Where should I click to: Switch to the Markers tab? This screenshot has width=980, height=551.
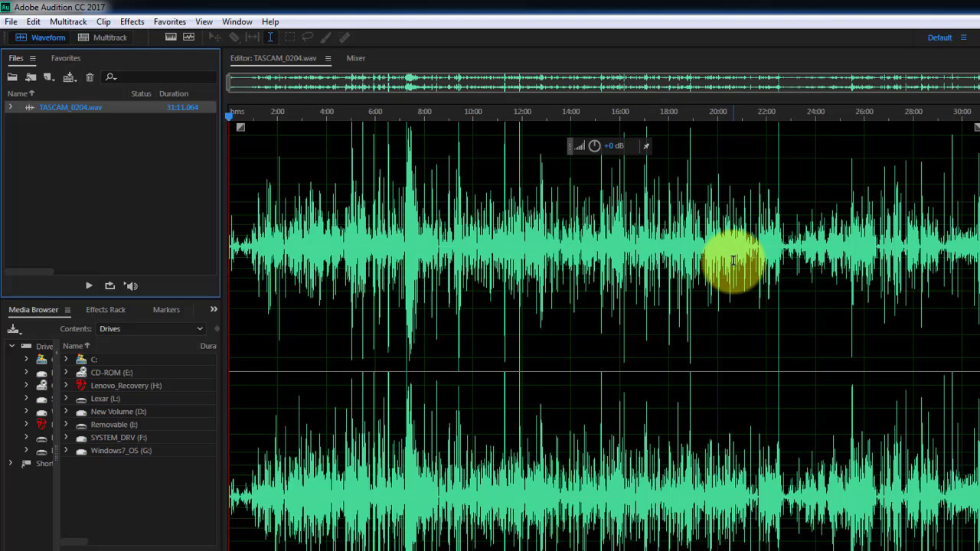[166, 310]
